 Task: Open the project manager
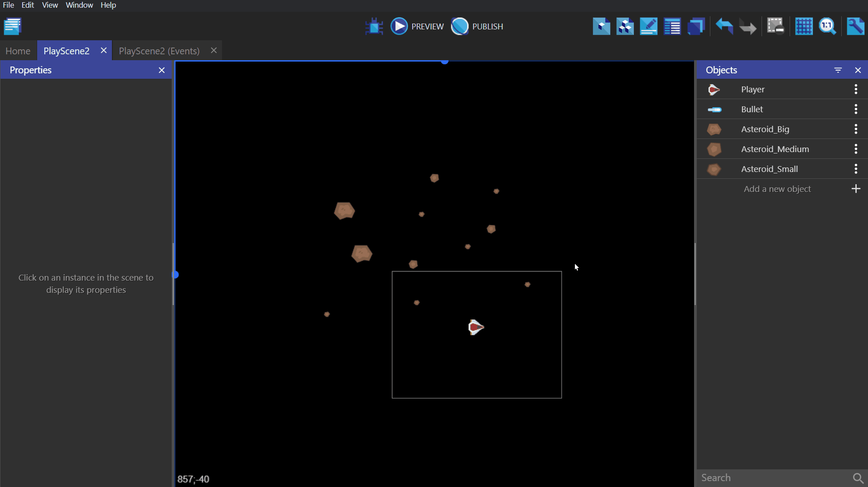[x=13, y=26]
